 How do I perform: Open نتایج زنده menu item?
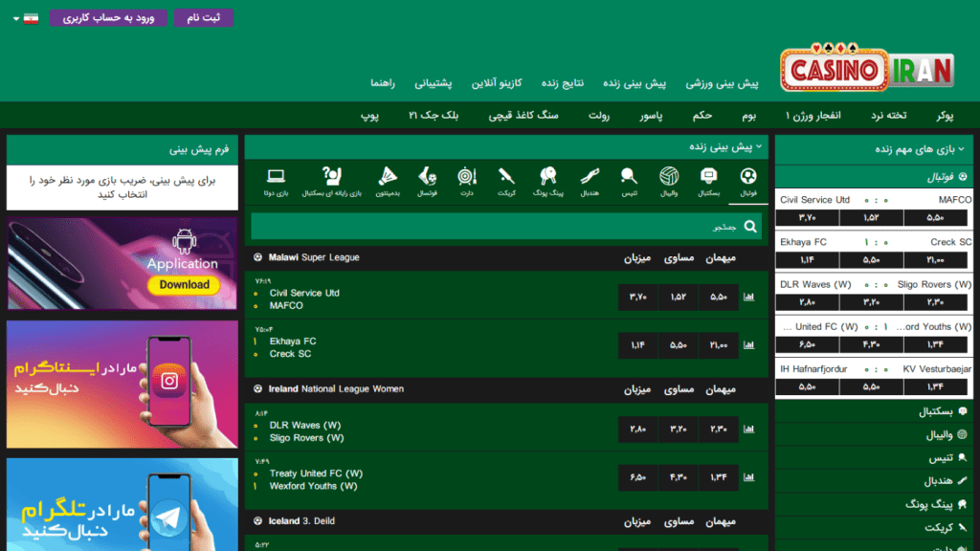coord(563,83)
